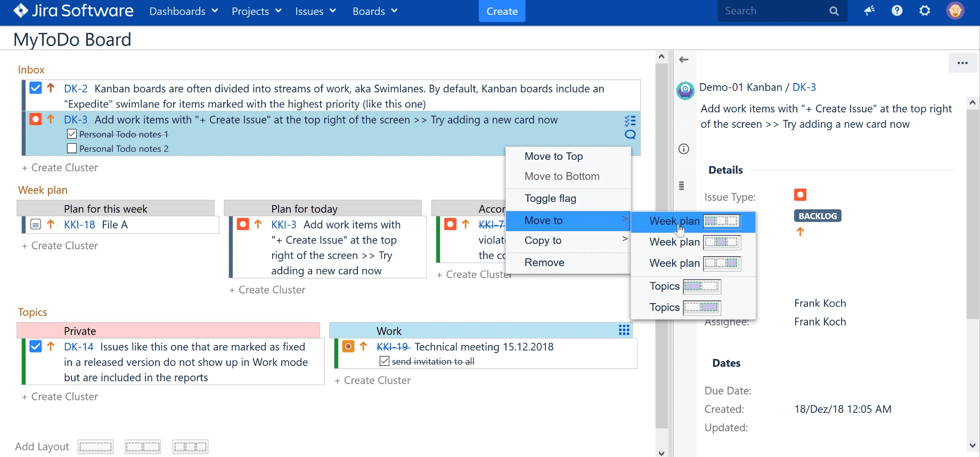Add three-column layout at bottom

(x=190, y=446)
